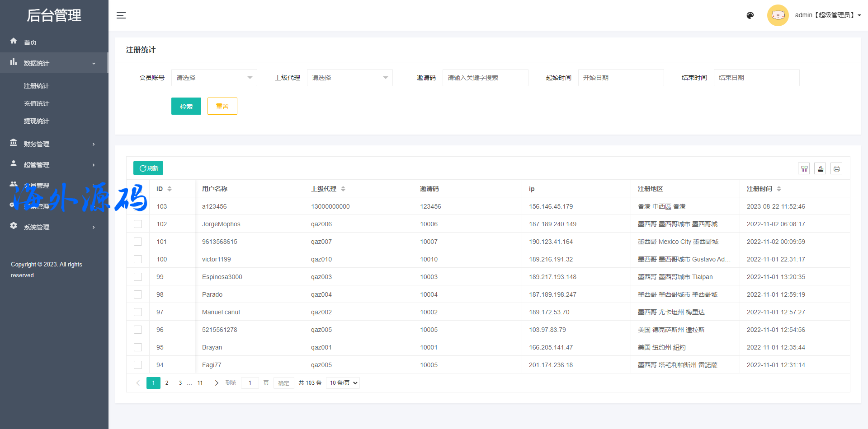Click the export table icon

(x=820, y=169)
